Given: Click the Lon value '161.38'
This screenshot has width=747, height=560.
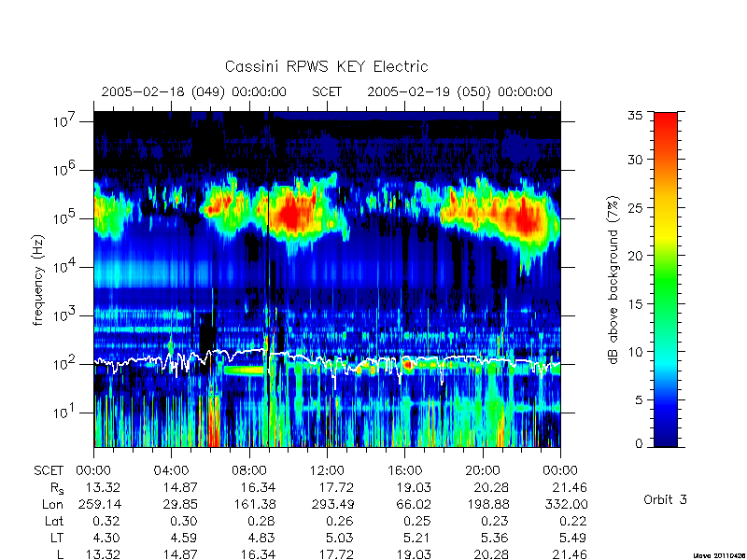Looking at the screenshot, I should tap(254, 504).
